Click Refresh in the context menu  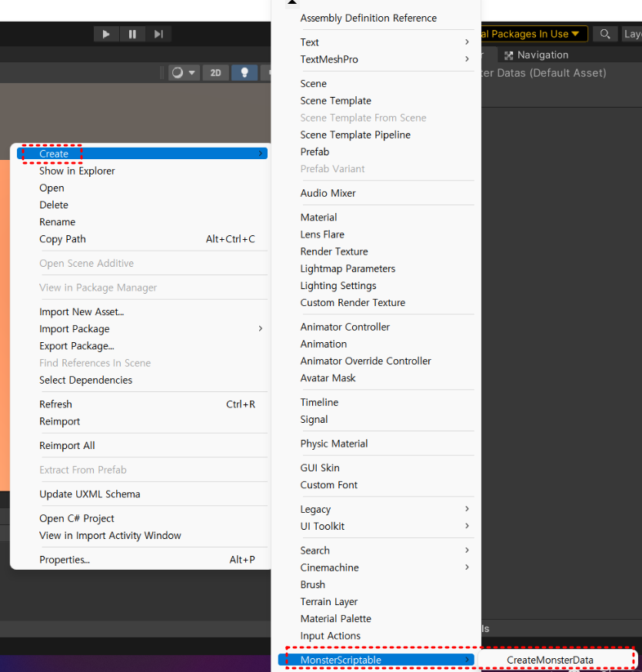pos(142,404)
